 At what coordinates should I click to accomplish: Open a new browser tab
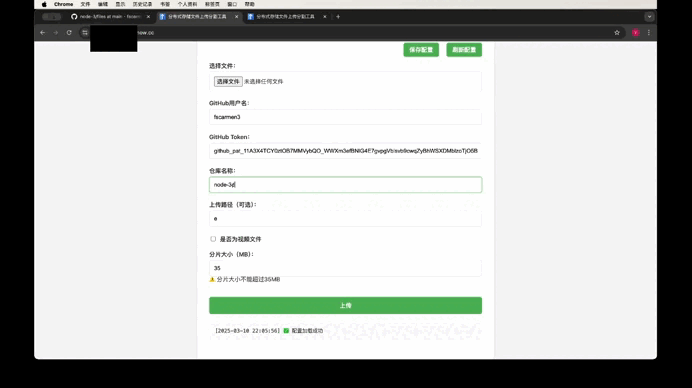pyautogui.click(x=338, y=17)
